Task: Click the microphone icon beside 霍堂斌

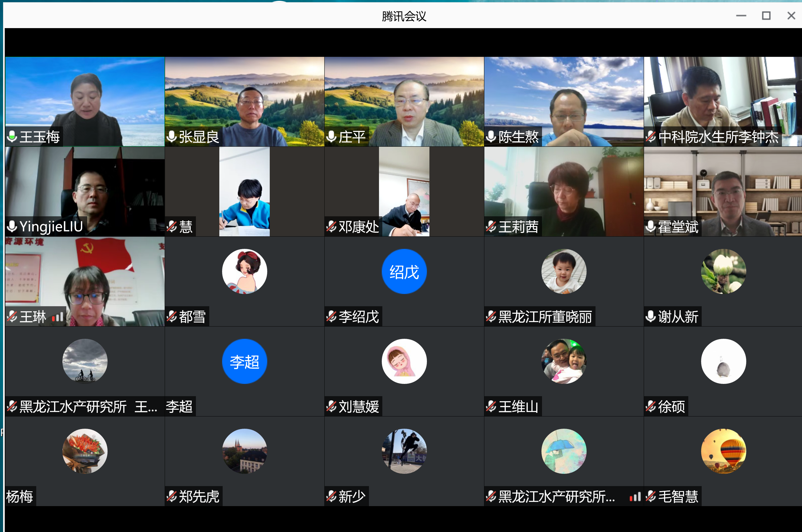Action: pyautogui.click(x=650, y=227)
